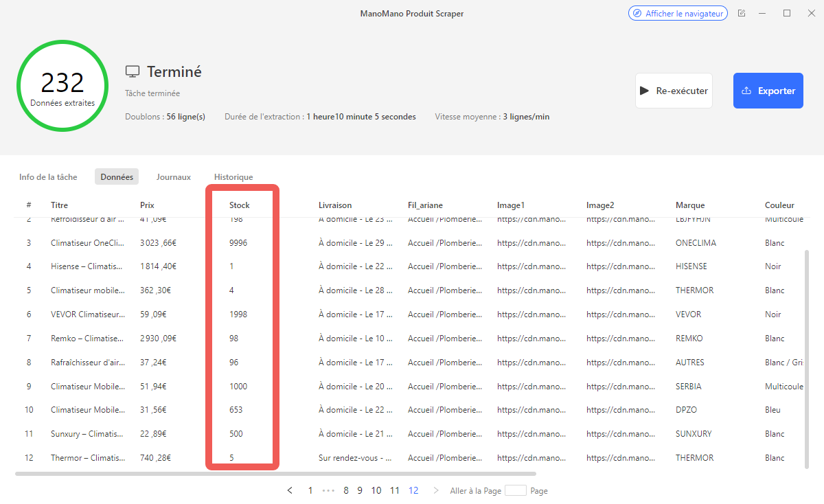Click the Image1 column header
The image size is (824, 504).
tap(511, 205)
